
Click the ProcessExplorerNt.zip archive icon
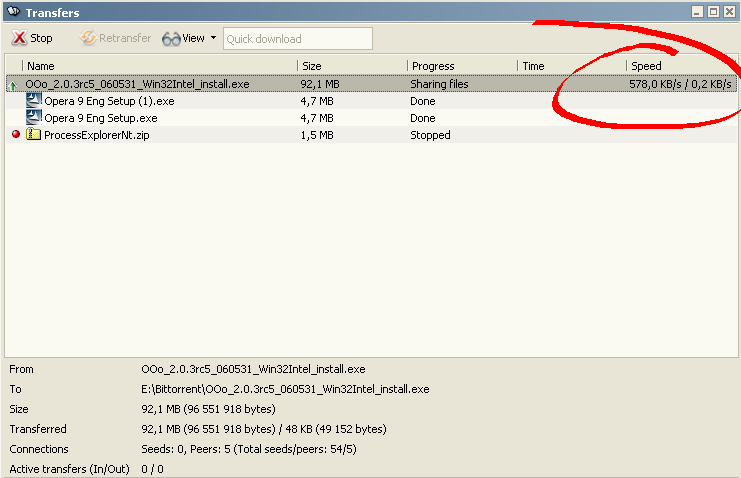click(34, 134)
